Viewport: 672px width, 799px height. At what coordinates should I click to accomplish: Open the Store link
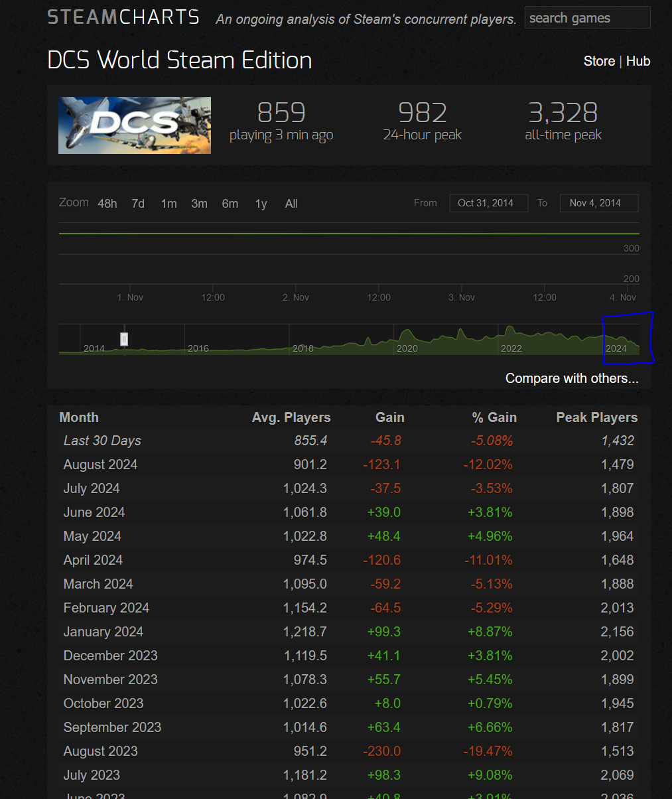599,61
